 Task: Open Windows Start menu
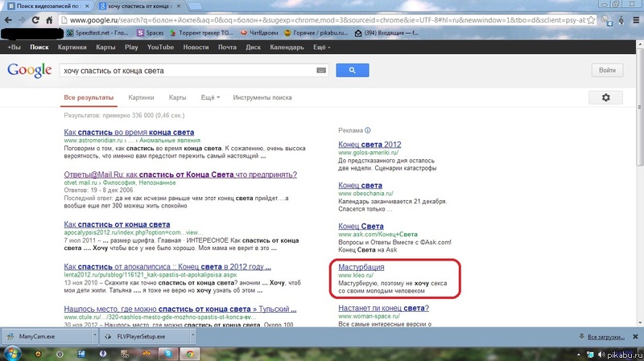click(x=14, y=352)
